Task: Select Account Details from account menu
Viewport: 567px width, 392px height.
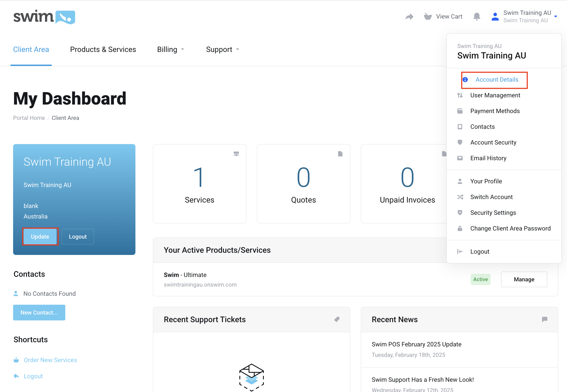Action: click(x=496, y=80)
